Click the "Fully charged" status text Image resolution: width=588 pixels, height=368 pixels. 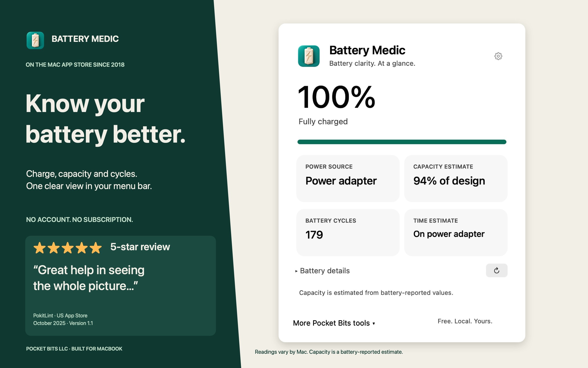[323, 121]
